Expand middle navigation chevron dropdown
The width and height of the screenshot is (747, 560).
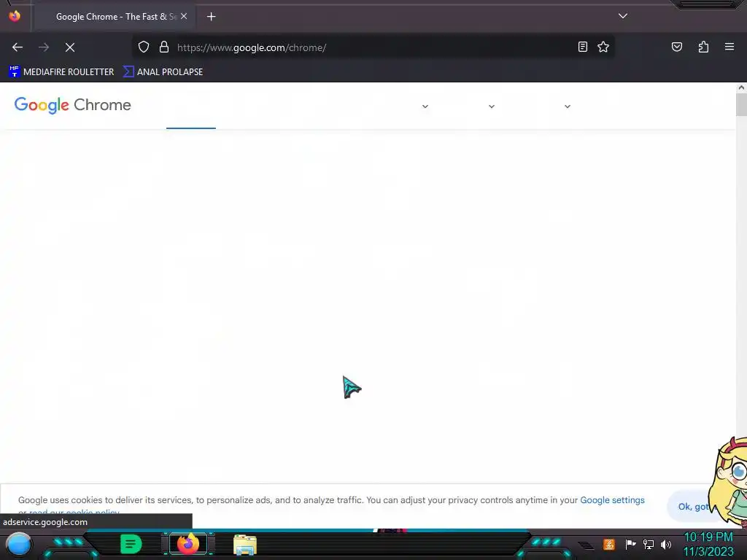[492, 106]
